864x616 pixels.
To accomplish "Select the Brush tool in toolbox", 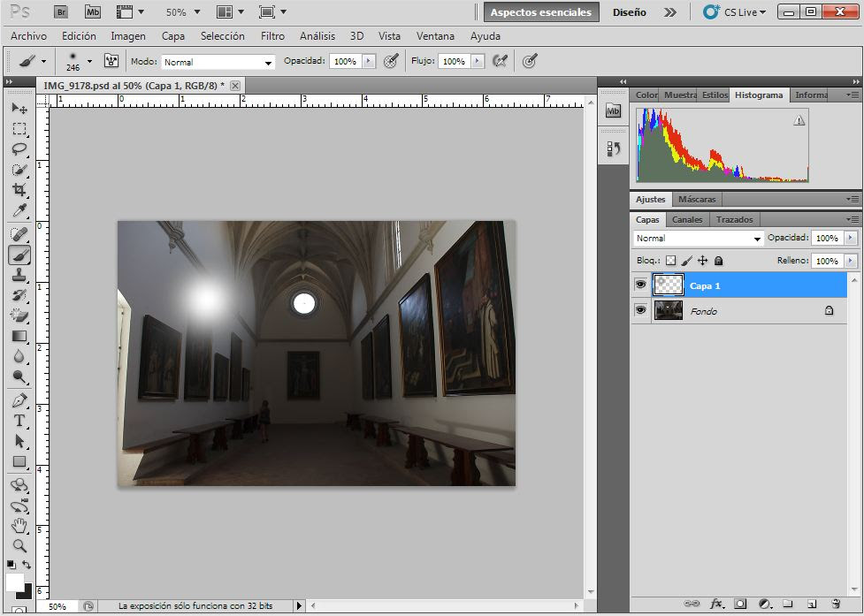I will (x=19, y=255).
